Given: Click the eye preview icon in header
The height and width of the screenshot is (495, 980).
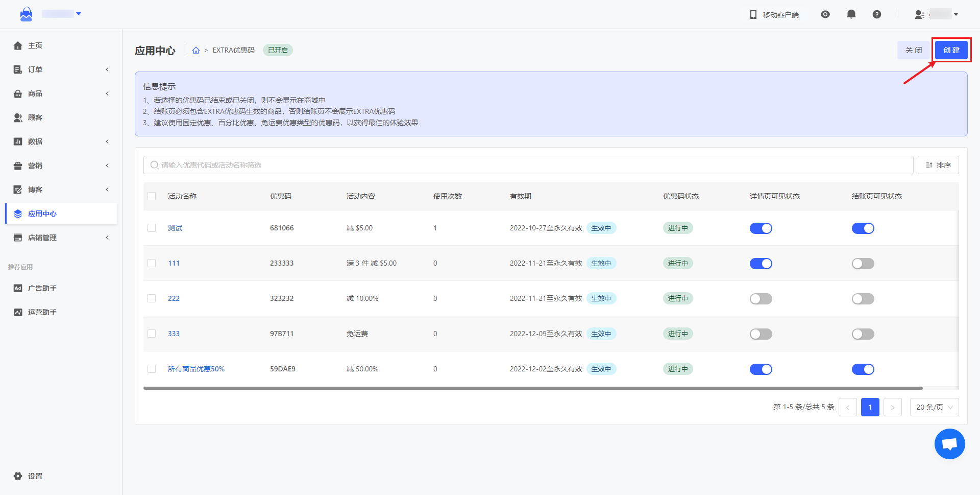Looking at the screenshot, I should pyautogui.click(x=825, y=14).
